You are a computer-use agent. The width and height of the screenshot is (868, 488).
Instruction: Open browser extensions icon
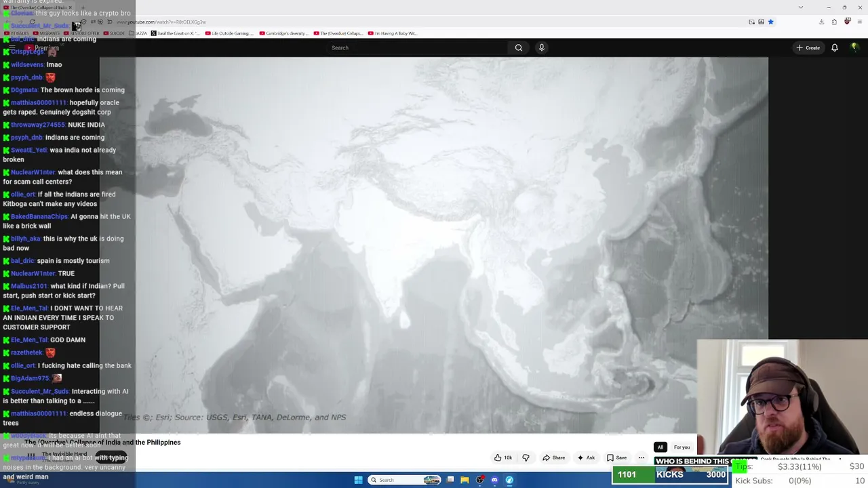click(834, 22)
